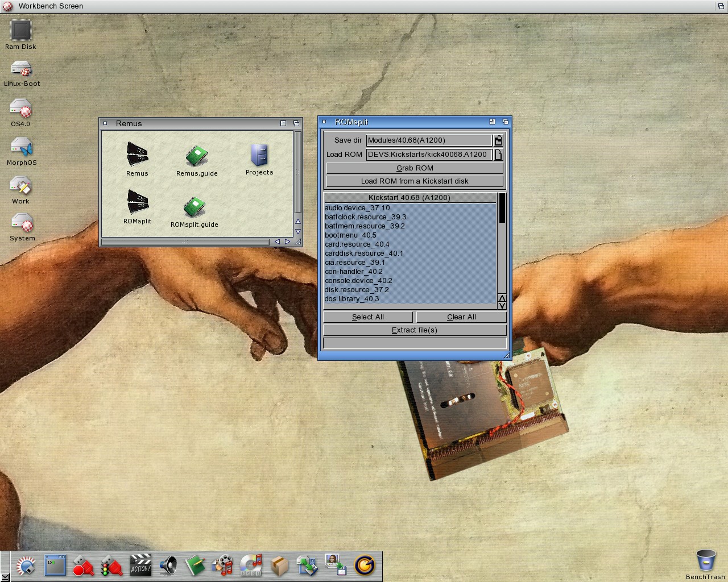Select audio.device_37.10 in module list
The width and height of the screenshot is (728, 582).
(x=410, y=208)
